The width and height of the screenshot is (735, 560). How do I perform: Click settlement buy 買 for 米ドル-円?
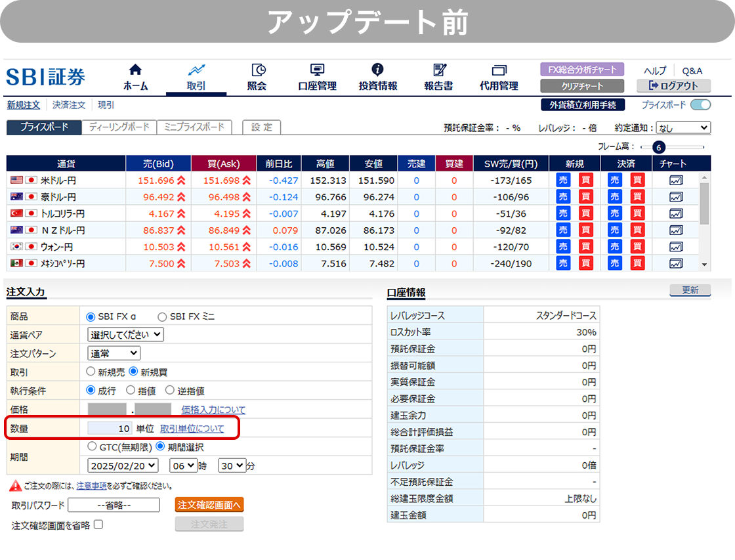[637, 180]
